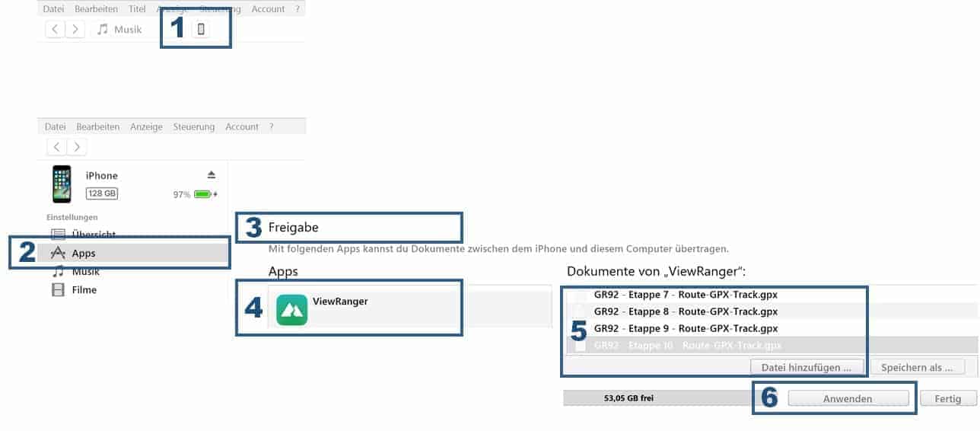
Task: Open the Datei menu in lower window
Action: [55, 127]
